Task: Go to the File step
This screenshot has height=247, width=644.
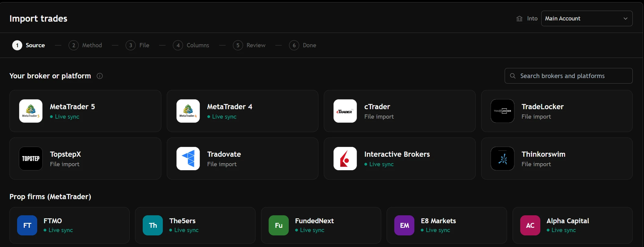Action: (138, 45)
